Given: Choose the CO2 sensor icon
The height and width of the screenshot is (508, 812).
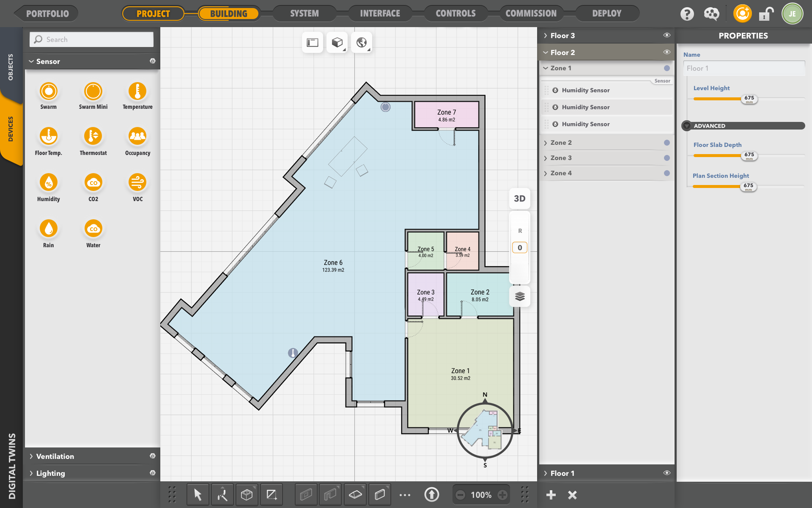Looking at the screenshot, I should [93, 182].
